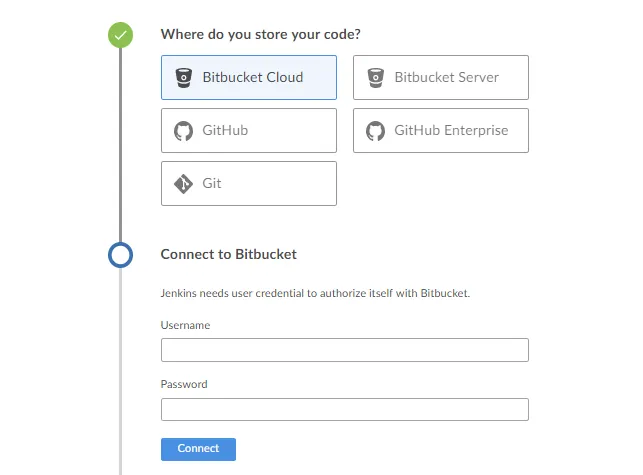Focus the Username input field
Image resolution: width=643 pixels, height=475 pixels.
coord(344,350)
